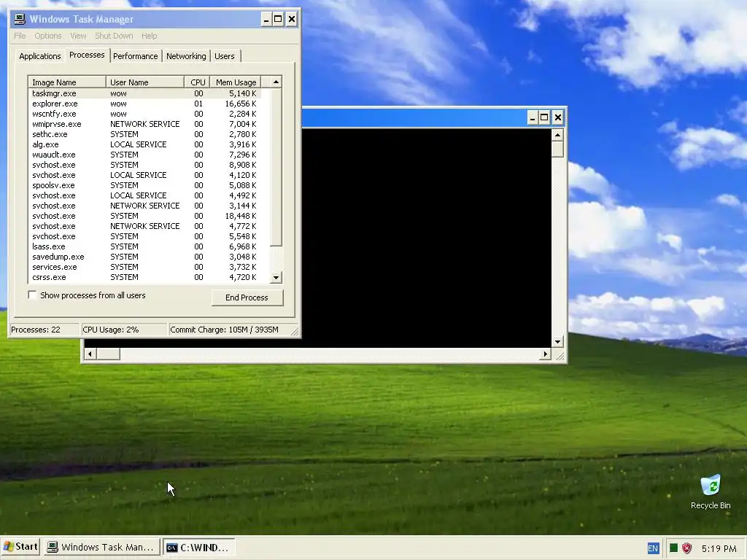Open the Recycle Bin desktop icon
This screenshot has height=560, width=747.
(711, 491)
